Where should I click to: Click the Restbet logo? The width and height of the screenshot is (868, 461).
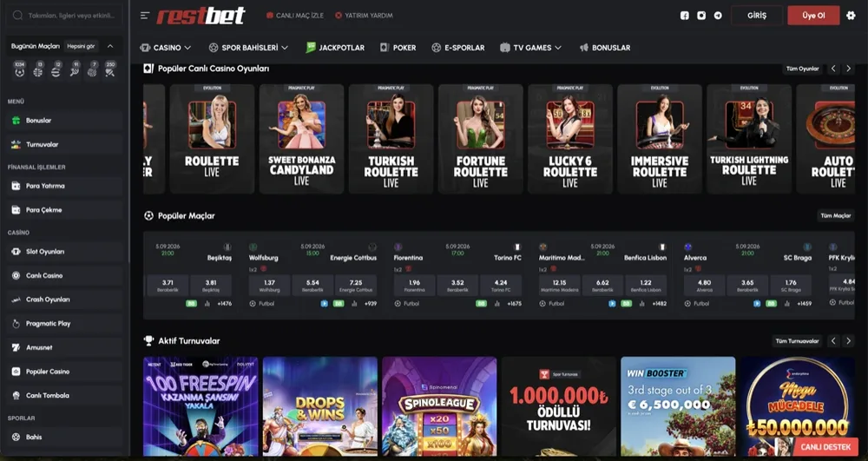(x=201, y=16)
